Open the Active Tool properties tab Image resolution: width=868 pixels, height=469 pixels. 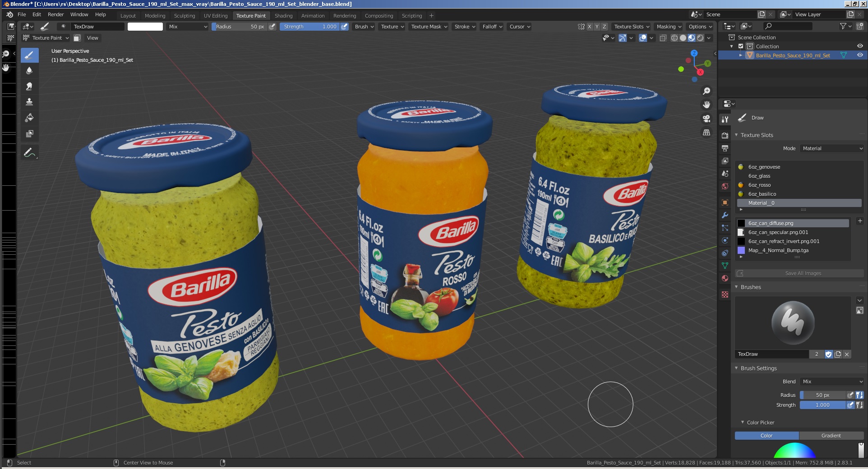coord(725,119)
